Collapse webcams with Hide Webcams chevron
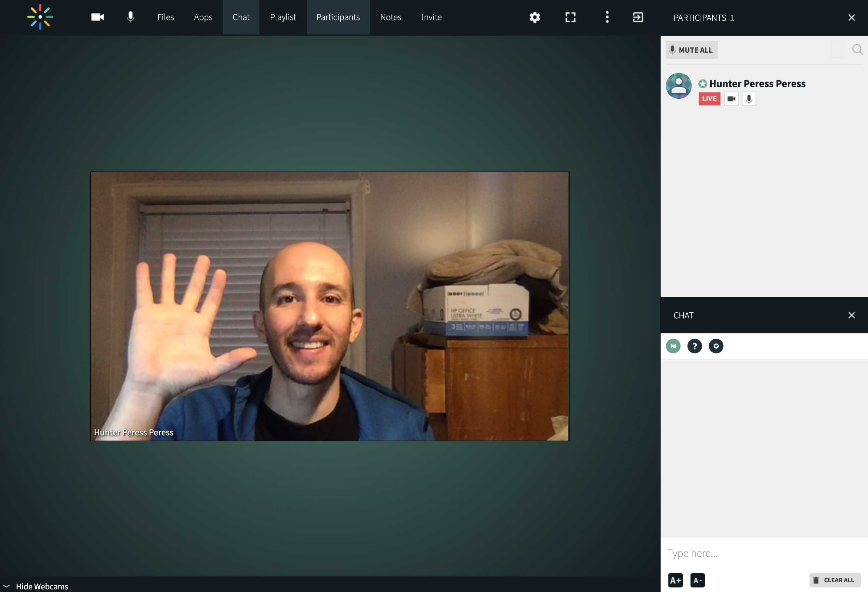The image size is (868, 592). pos(7,586)
